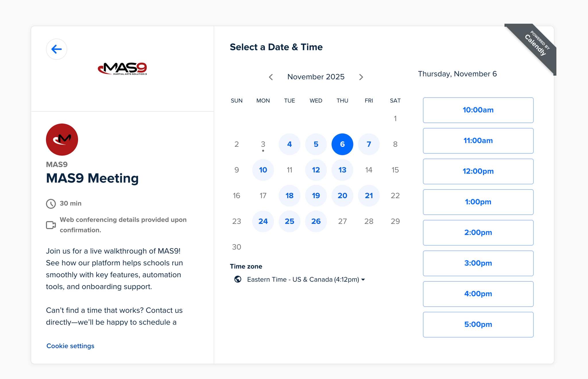Click the video camera conferencing icon

pyautogui.click(x=51, y=225)
